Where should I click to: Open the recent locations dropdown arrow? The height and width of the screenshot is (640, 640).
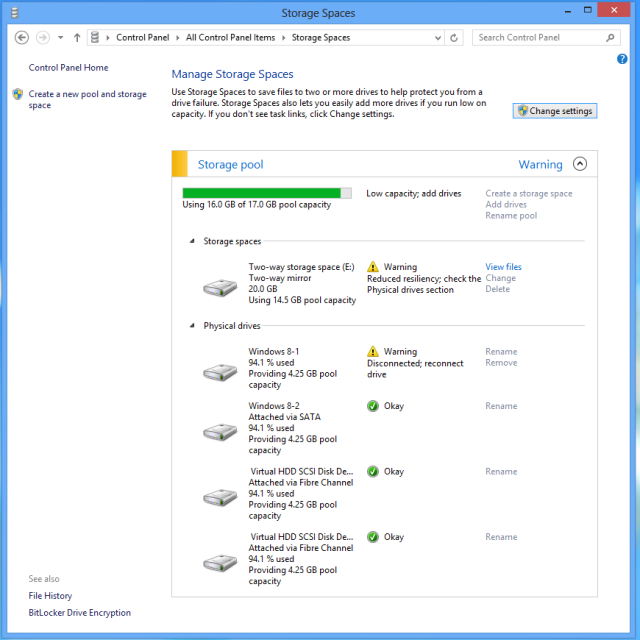(60, 38)
